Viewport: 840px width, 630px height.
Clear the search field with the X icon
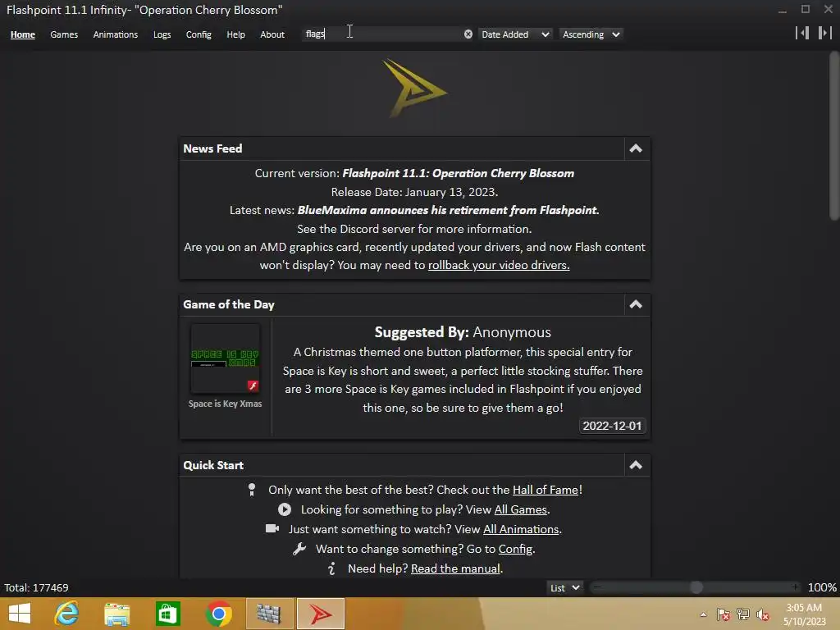click(468, 34)
